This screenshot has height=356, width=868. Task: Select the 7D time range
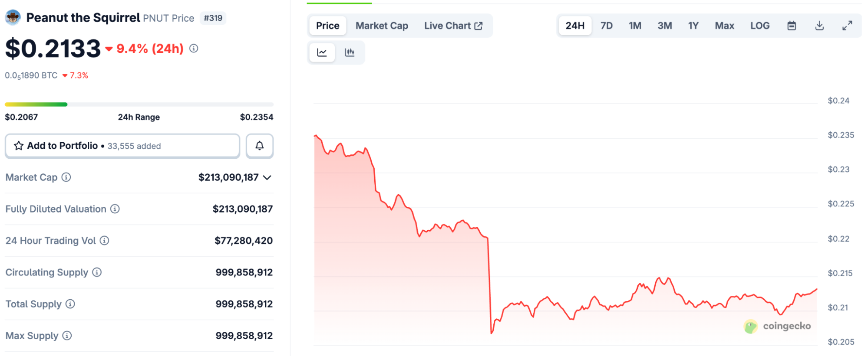[x=606, y=26]
